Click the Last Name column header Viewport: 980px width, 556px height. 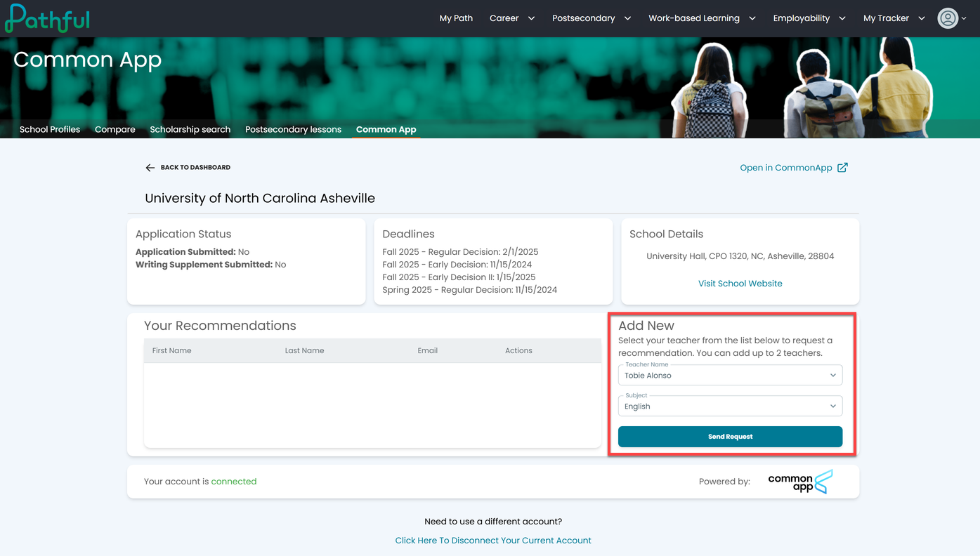pos(305,350)
